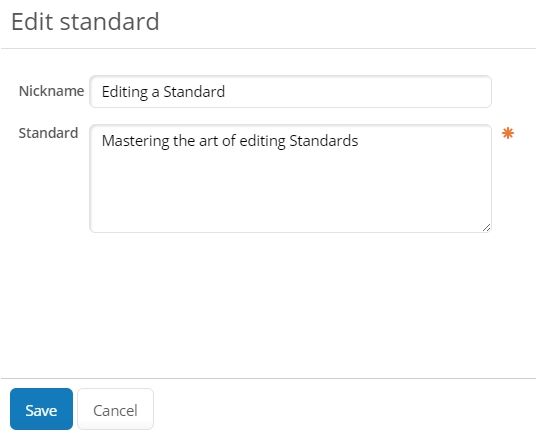536x445 pixels.
Task: Select the Nickname field label
Action: 52,91
